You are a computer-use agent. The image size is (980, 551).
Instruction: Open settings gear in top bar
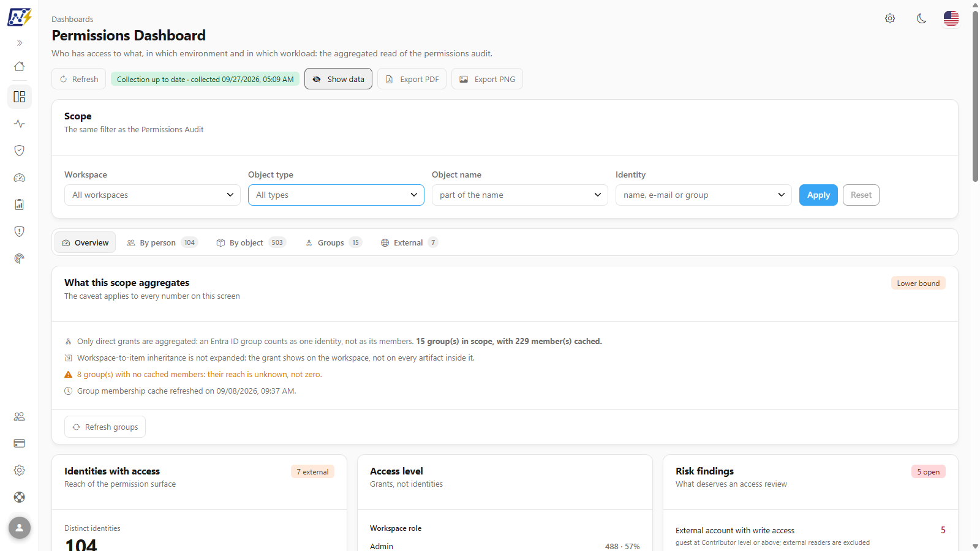coord(890,18)
